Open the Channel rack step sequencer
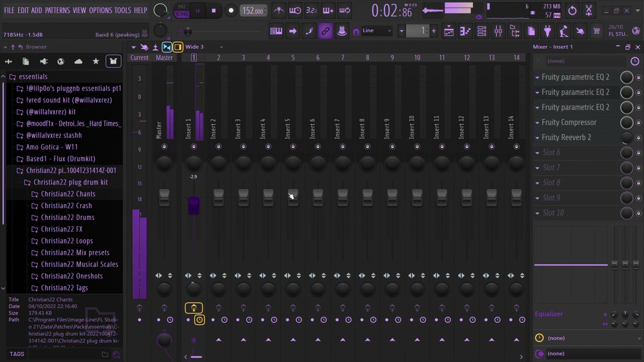Screen dimensions: 644x362 click(481, 31)
